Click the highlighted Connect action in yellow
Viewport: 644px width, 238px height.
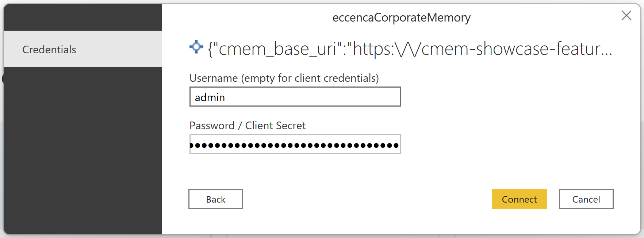(520, 199)
